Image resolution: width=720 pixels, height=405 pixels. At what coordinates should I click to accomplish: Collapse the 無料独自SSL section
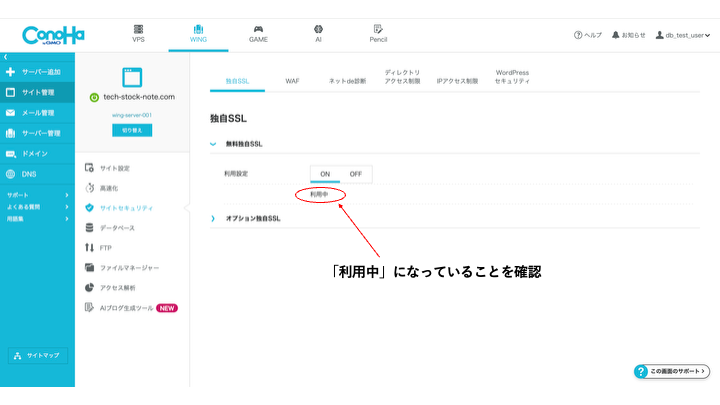[213, 144]
